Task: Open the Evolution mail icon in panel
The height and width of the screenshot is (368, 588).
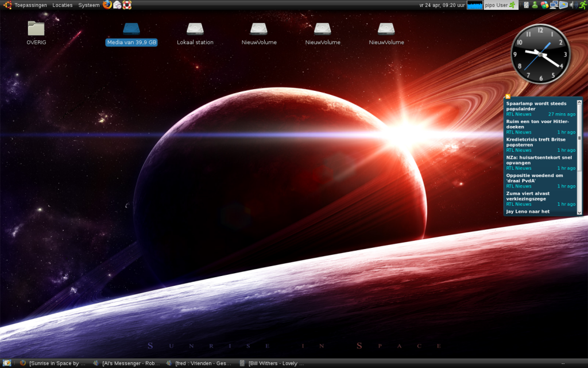Action: 117,5
